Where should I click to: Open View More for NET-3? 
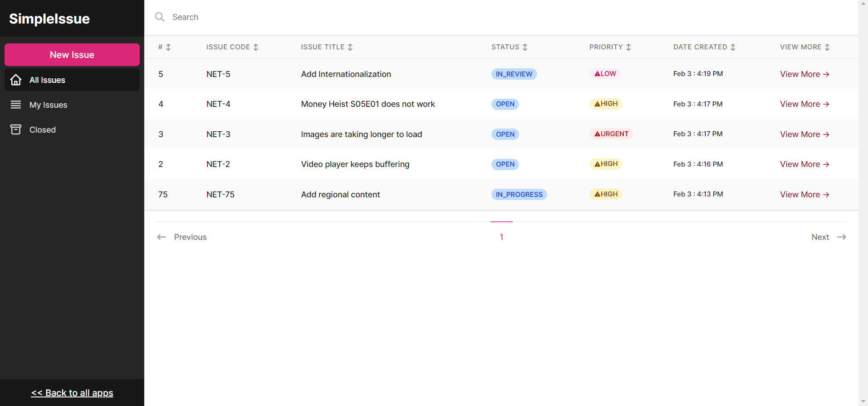tap(804, 134)
